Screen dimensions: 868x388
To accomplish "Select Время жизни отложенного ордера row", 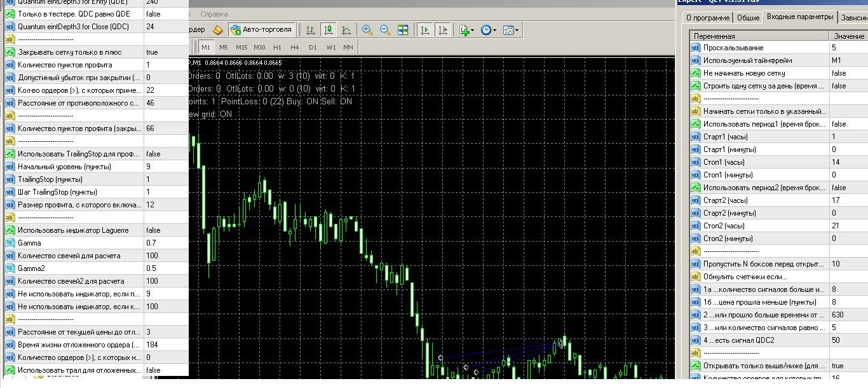I will coord(96,345).
